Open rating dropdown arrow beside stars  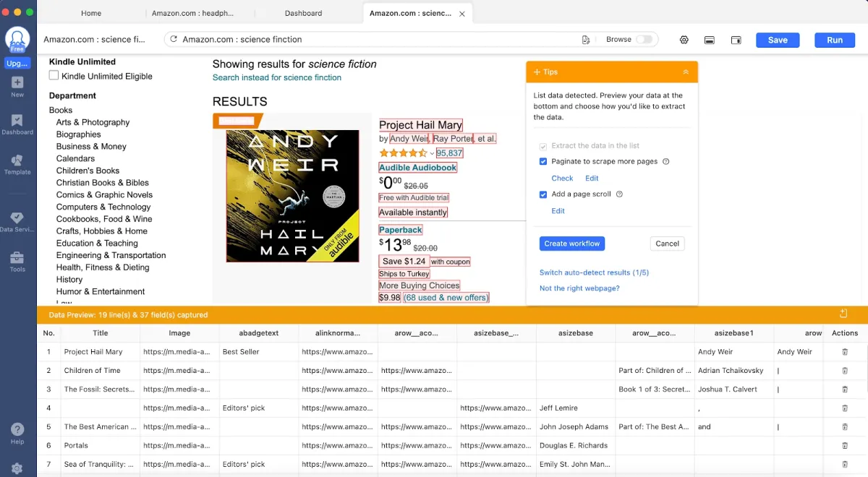pos(432,153)
